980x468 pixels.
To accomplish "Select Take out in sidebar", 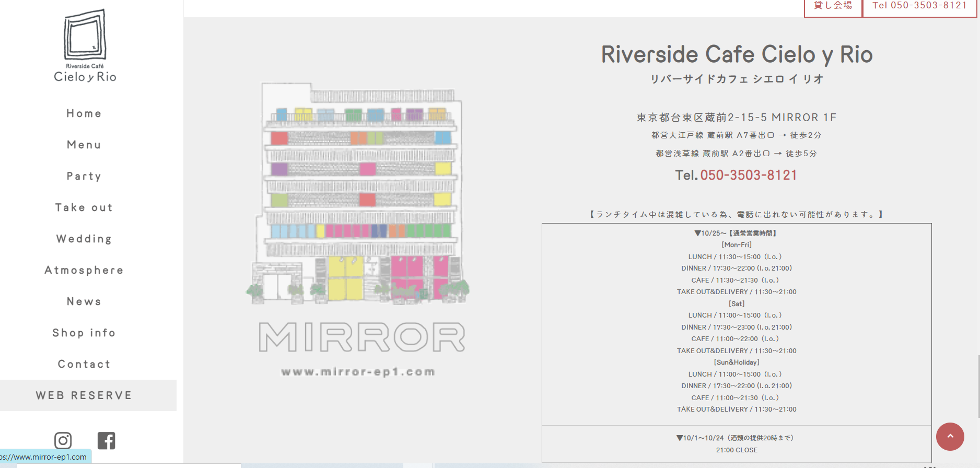I will point(84,207).
